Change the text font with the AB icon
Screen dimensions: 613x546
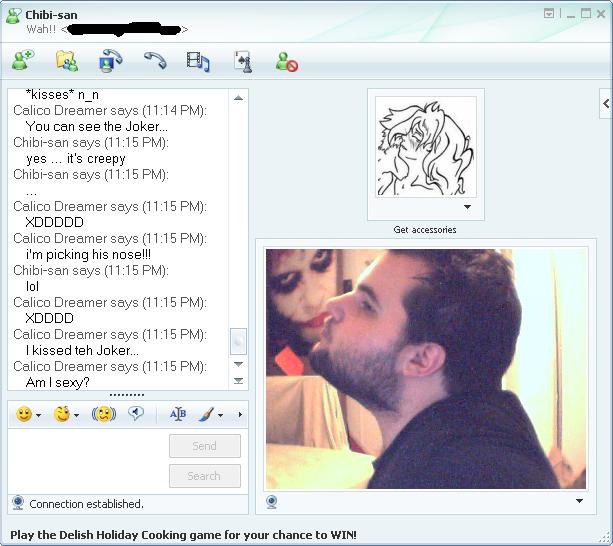coord(178,414)
